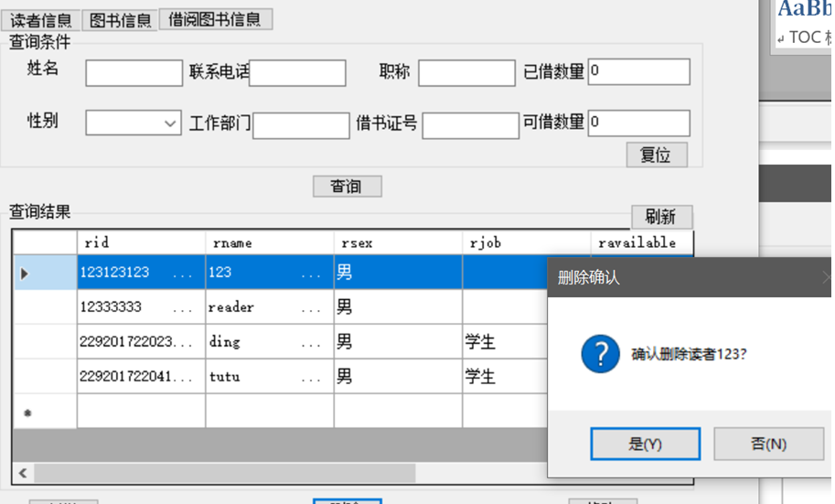Click the rjob column header
This screenshot has width=835, height=504.
pyautogui.click(x=526, y=243)
